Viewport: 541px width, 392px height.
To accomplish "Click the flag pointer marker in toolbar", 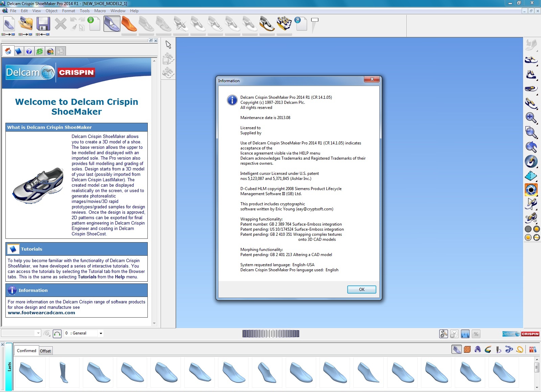I will click(314, 25).
